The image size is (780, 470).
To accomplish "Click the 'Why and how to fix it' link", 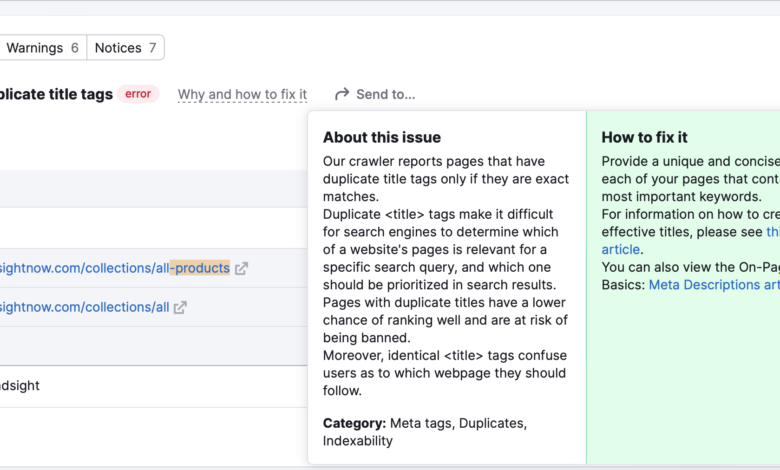I will point(242,94).
